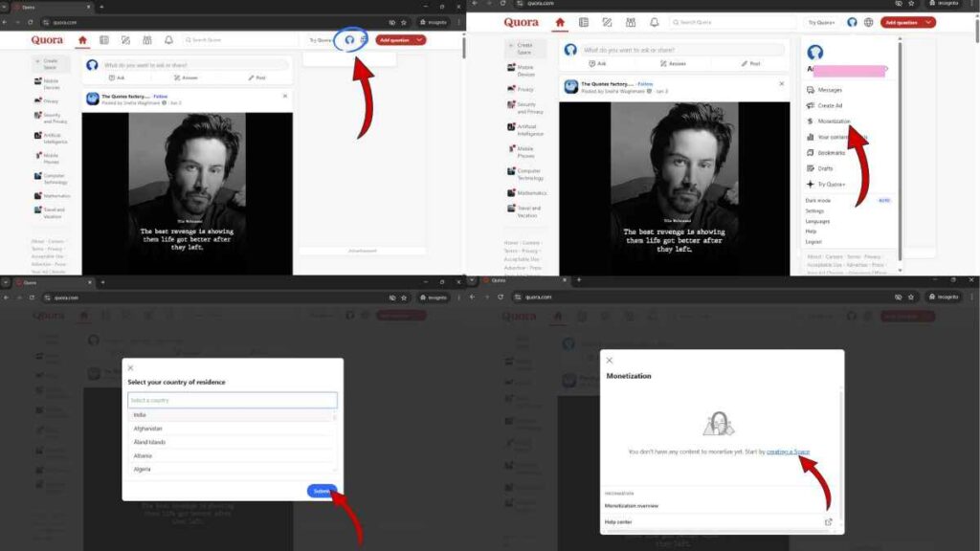Click the pencil write icon in navigation
This screenshot has height=551, width=980.
pos(606,22)
